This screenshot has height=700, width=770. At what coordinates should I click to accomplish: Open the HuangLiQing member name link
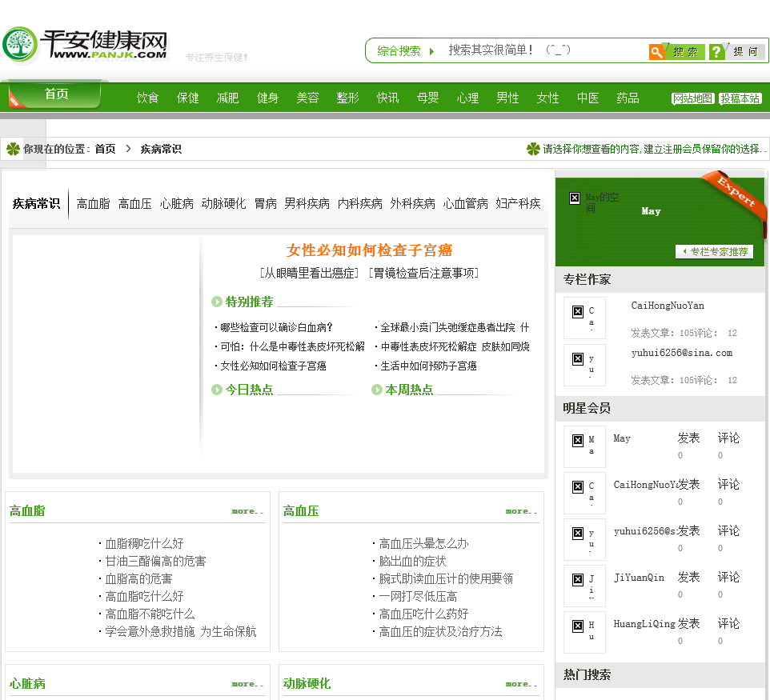(x=644, y=623)
